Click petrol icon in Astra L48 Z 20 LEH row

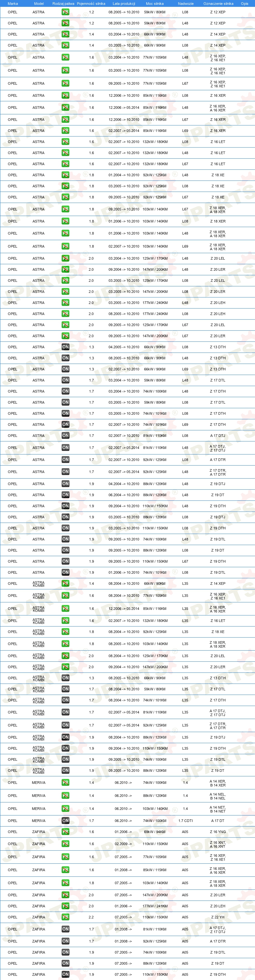pos(66,303)
